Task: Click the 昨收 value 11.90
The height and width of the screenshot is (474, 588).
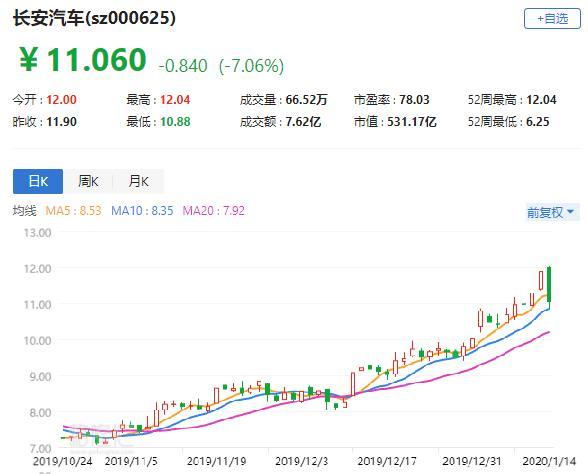Action: (x=62, y=122)
